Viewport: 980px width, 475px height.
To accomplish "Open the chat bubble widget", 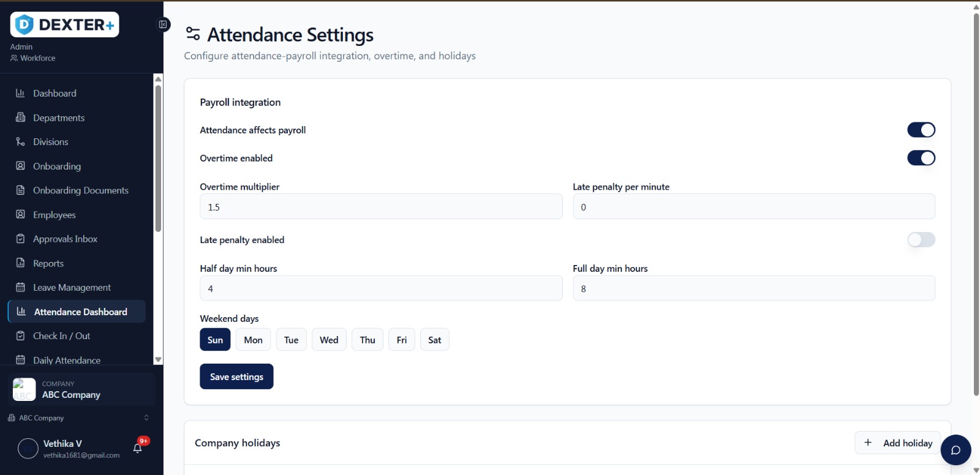I will click(956, 451).
